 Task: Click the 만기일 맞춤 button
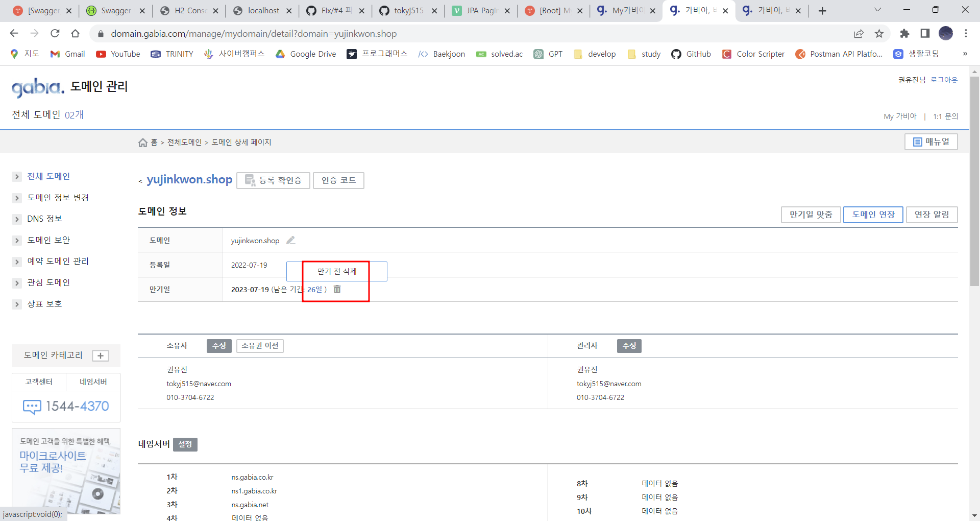tap(811, 215)
